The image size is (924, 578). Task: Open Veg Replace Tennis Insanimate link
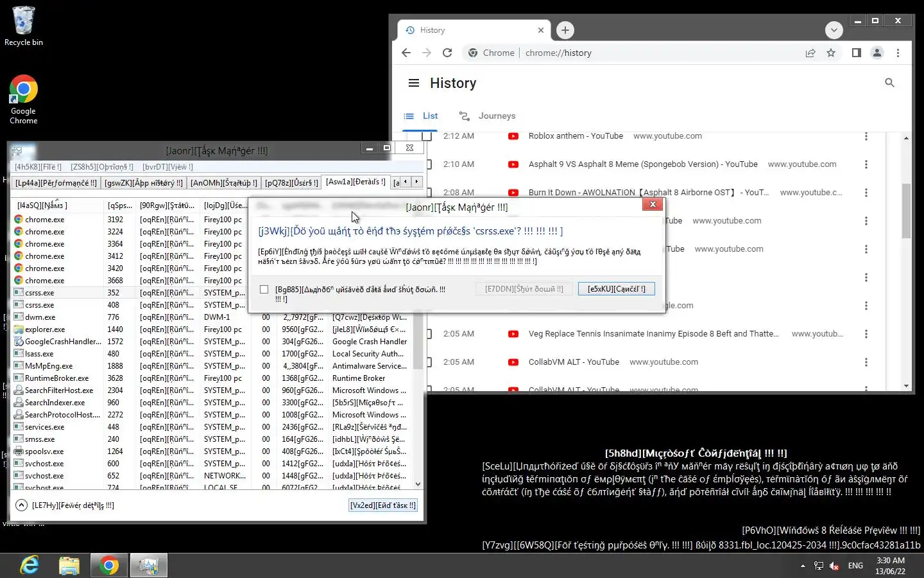tap(653, 334)
